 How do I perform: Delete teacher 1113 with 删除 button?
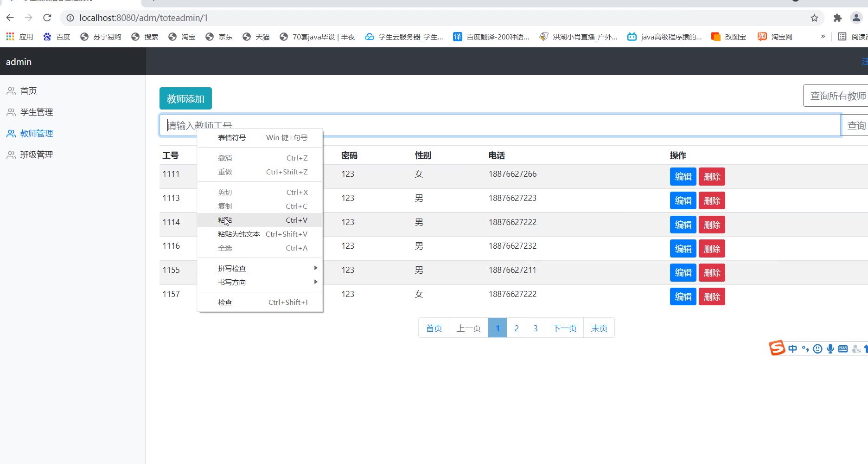pos(712,201)
